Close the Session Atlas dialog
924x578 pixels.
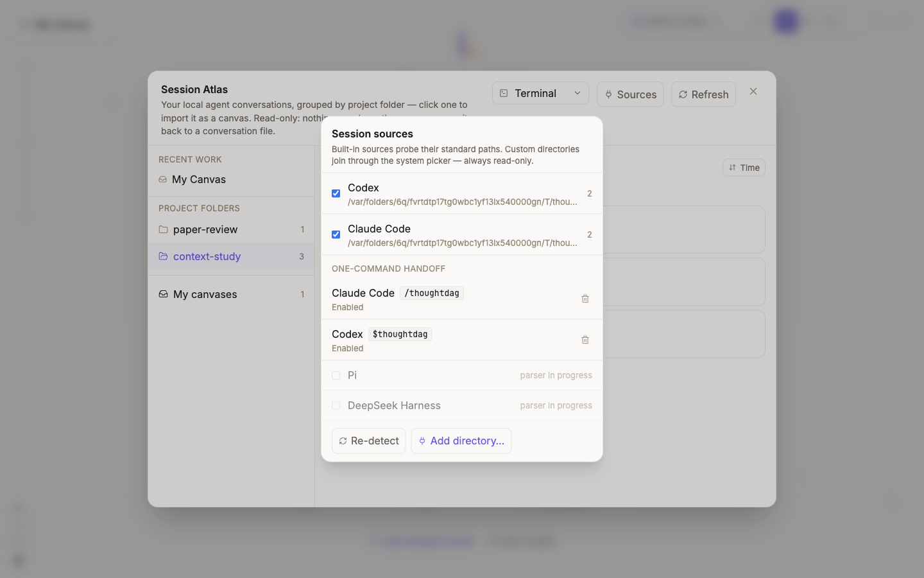753,91
